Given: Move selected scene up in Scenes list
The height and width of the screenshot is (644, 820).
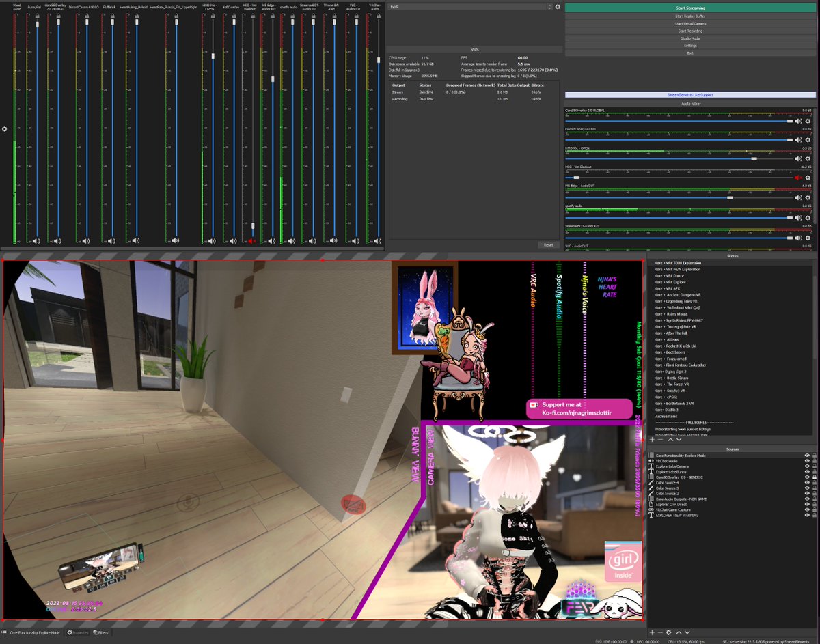Looking at the screenshot, I should pyautogui.click(x=670, y=439).
